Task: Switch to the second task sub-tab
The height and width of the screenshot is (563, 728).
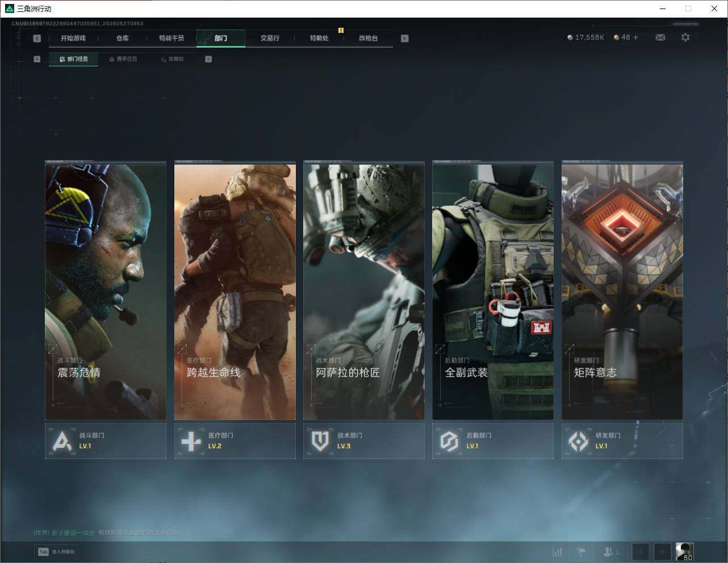Action: [x=123, y=59]
